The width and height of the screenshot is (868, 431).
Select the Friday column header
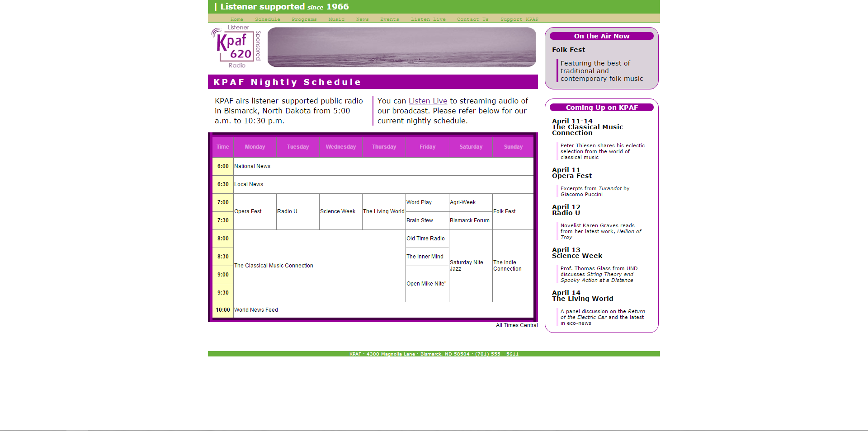(428, 147)
